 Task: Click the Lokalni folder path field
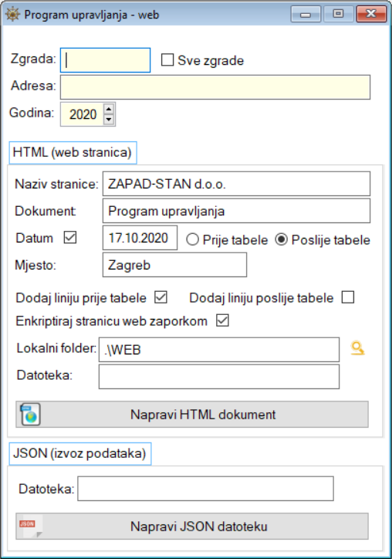pyautogui.click(x=219, y=350)
